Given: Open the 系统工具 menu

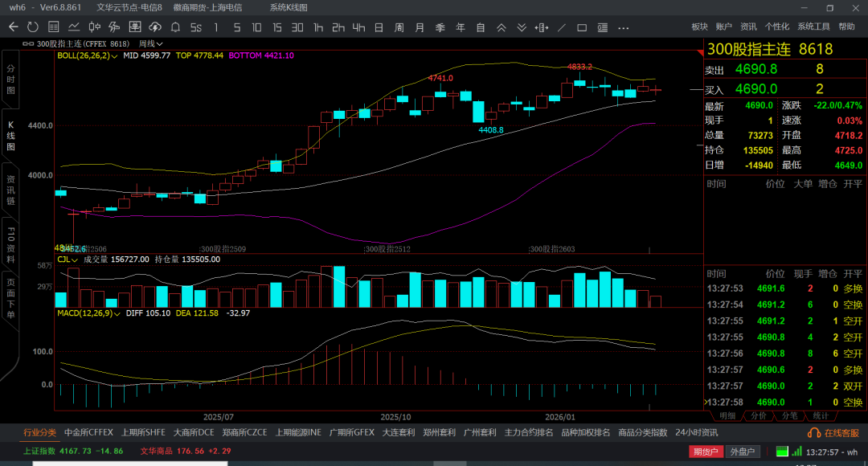Looking at the screenshot, I should [x=813, y=27].
